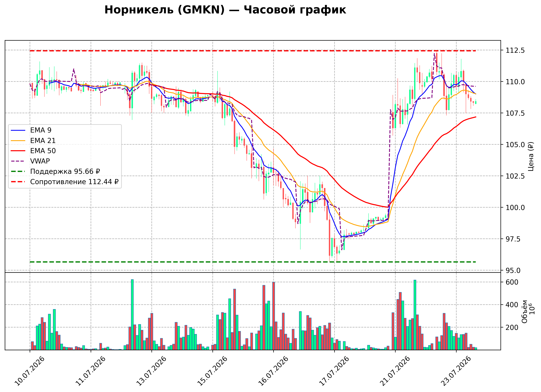541x392 pixels.
Task: Click the 17.07.2026 date label
Action: point(334,371)
